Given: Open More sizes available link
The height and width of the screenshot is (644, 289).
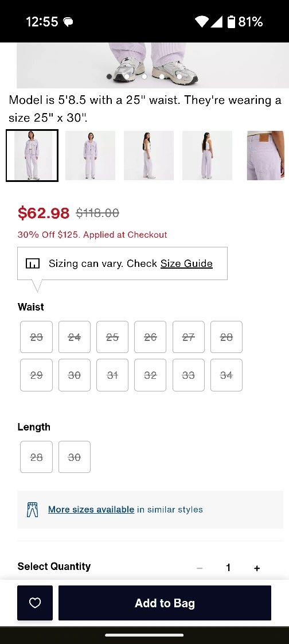Looking at the screenshot, I should point(91,509).
